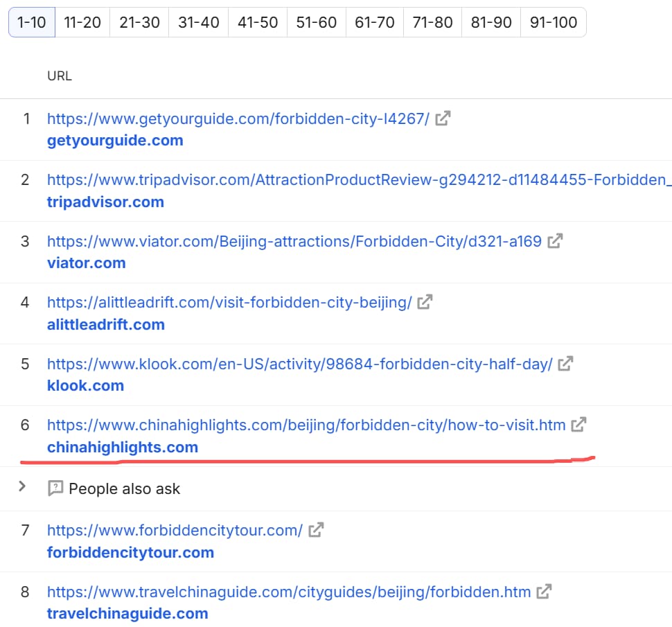Click the alittleadrift.com domain link
This screenshot has width=672, height=627.
point(106,324)
